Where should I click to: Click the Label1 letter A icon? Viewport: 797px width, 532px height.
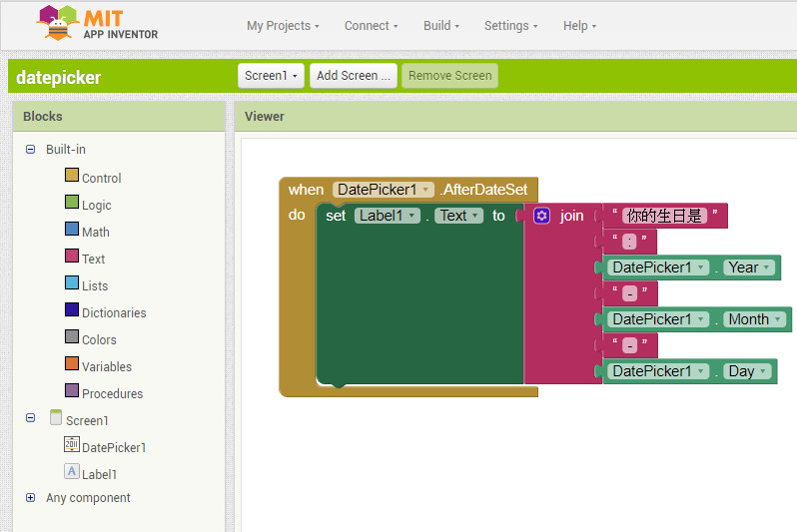72,471
